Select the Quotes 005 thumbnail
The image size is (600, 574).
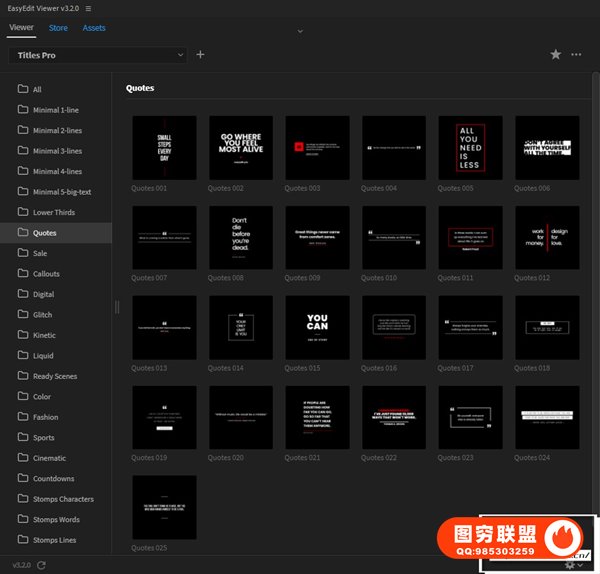coord(471,148)
